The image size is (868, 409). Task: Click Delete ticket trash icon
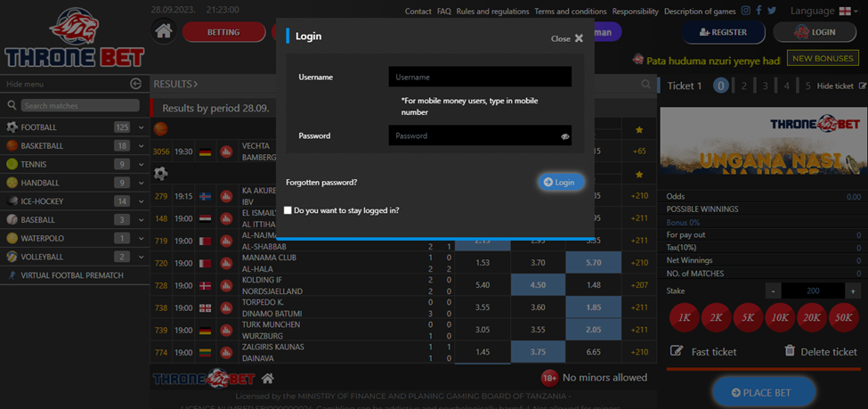pyautogui.click(x=790, y=350)
